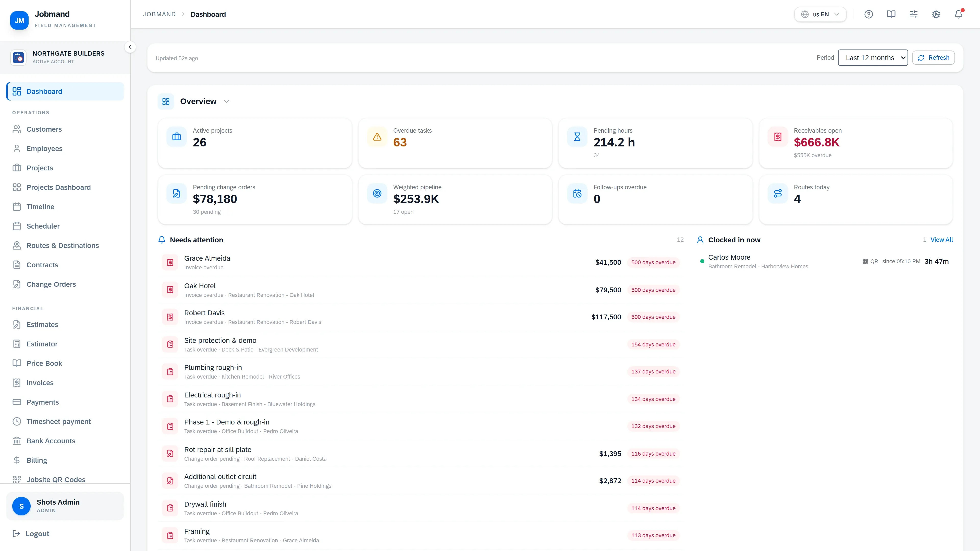Open the Shots Admin user profile card
The height and width of the screenshot is (551, 980).
point(65,506)
